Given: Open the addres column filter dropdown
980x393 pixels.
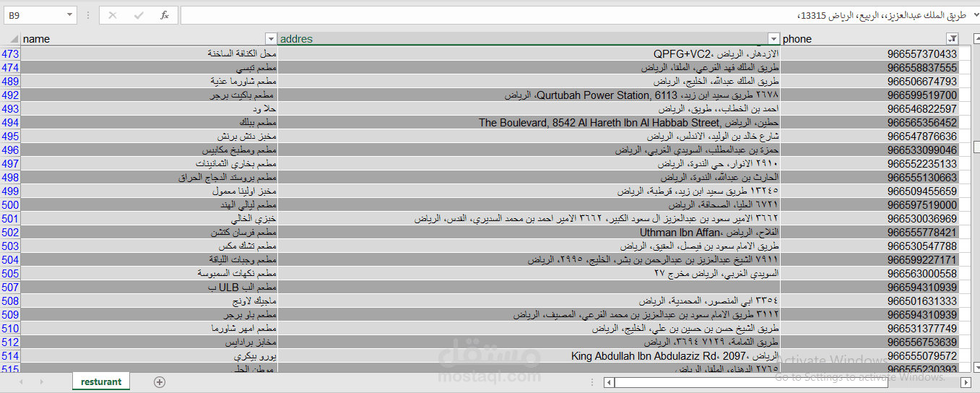Looking at the screenshot, I should pos(774,39).
